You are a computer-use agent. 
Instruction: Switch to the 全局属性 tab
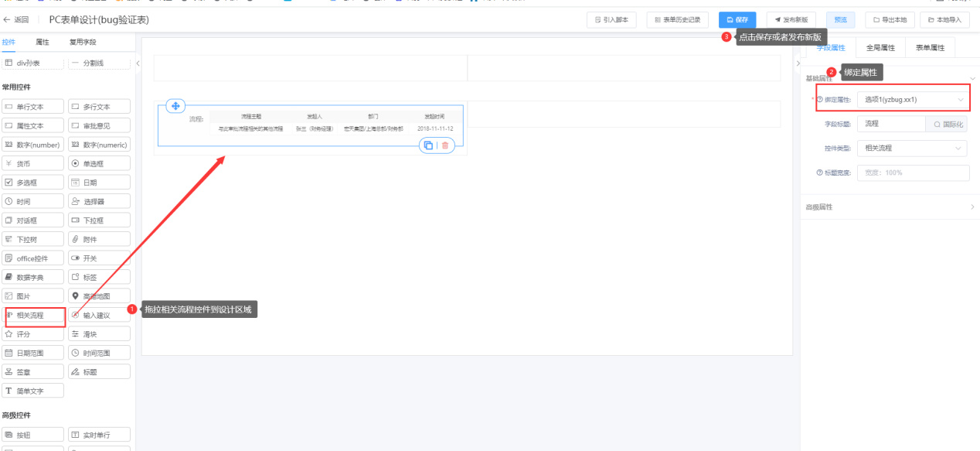[880, 48]
